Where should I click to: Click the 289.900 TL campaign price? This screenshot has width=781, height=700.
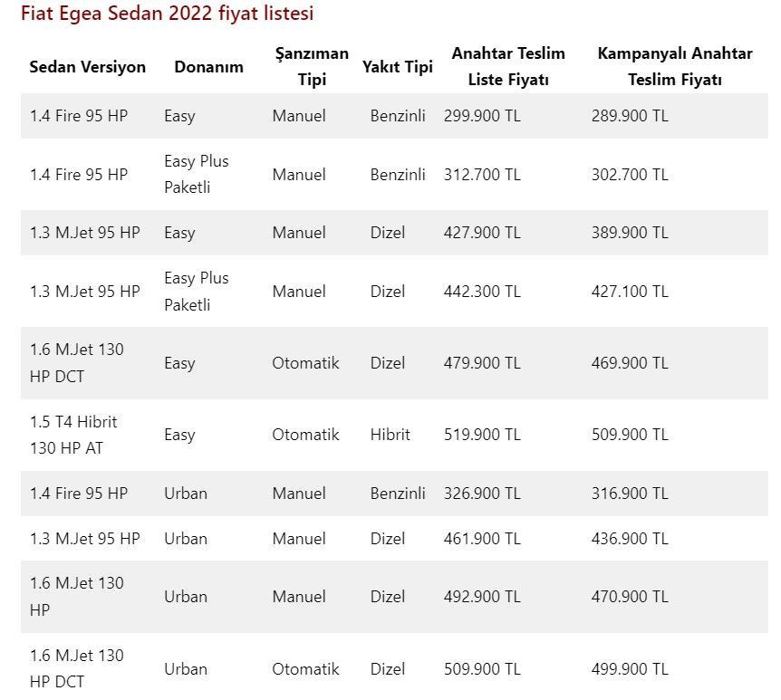point(630,116)
